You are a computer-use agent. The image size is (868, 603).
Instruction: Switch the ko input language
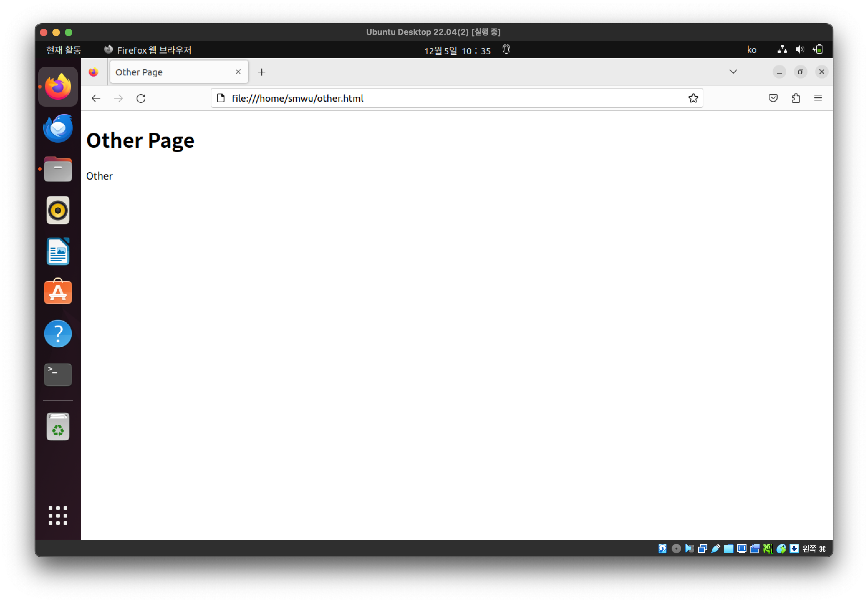751,50
